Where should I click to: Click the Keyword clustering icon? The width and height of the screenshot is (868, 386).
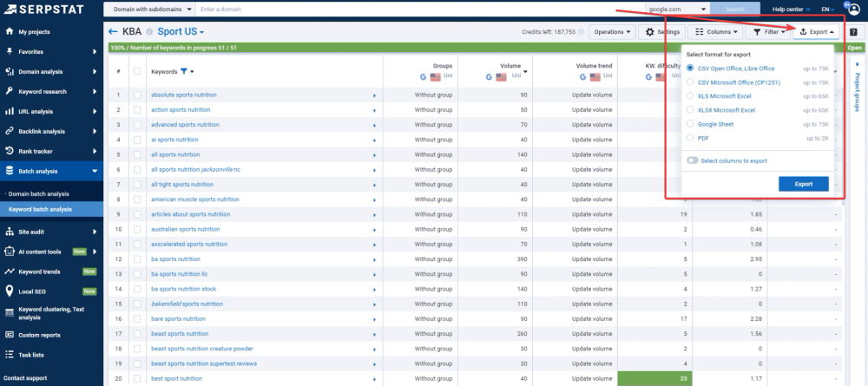10,313
